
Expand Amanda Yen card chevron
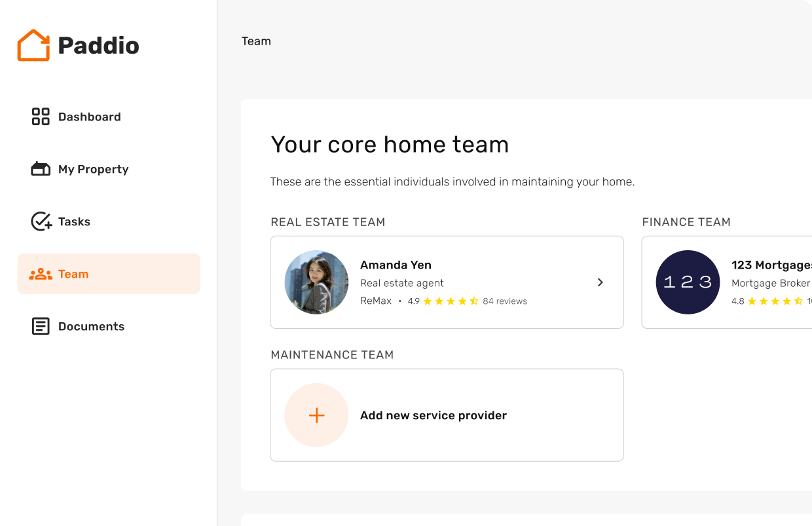coord(600,282)
